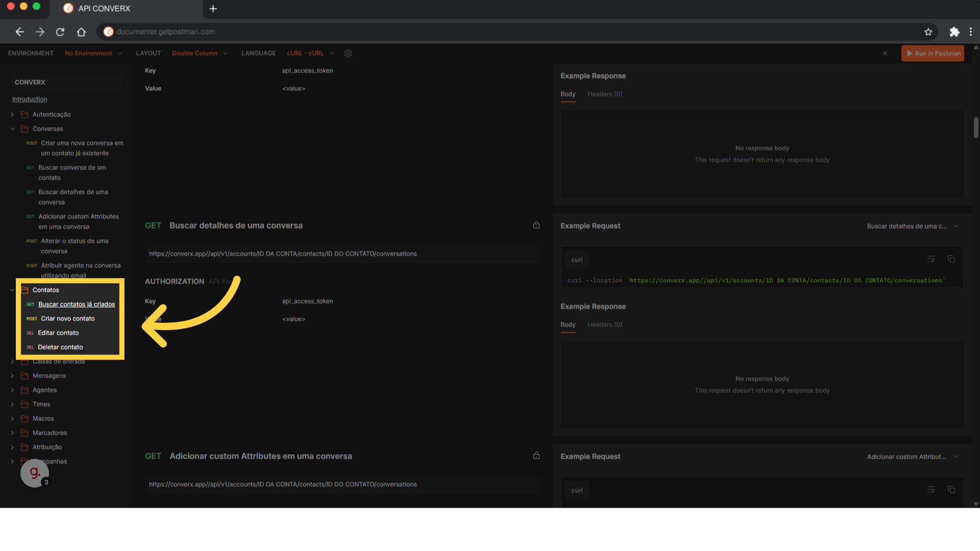Open browser extensions puzzle icon
Image resolution: width=980 pixels, height=551 pixels.
954,32
